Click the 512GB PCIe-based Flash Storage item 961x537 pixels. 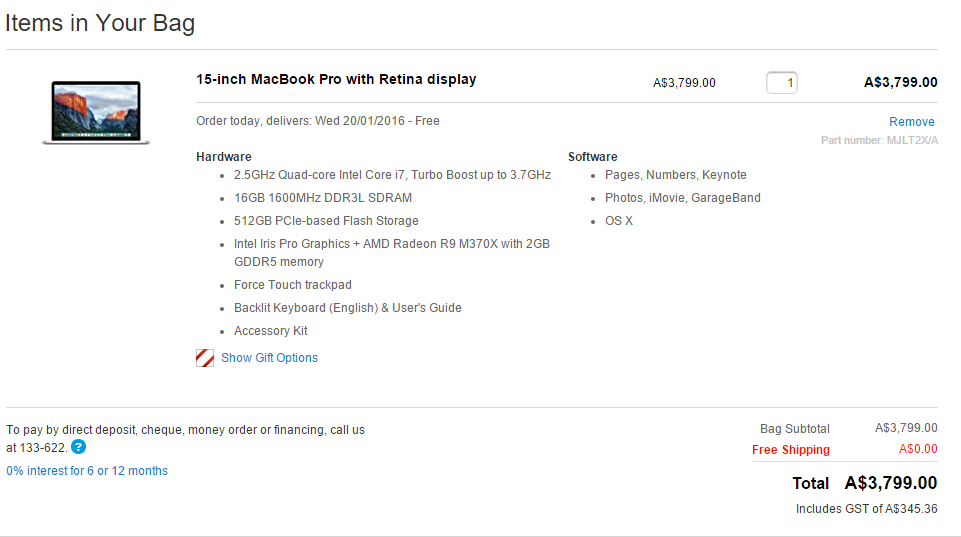[x=326, y=221]
